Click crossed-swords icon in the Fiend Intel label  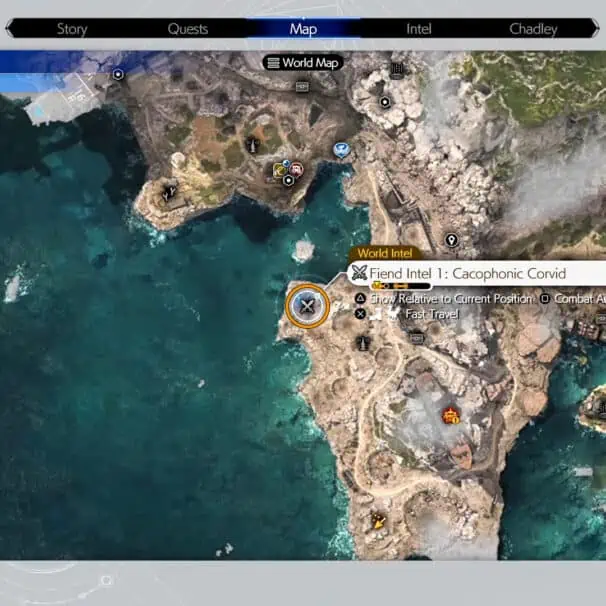[359, 273]
